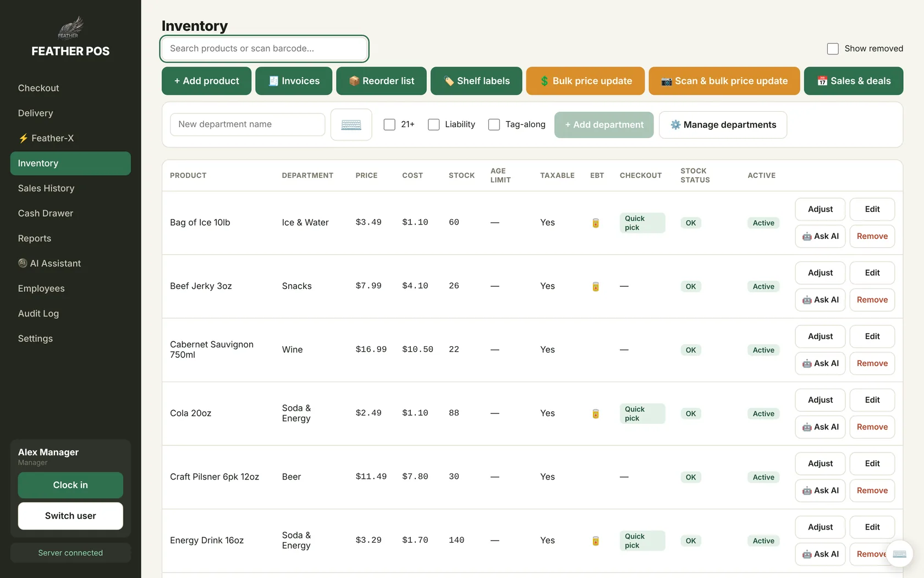Open the Reorder list
Image resolution: width=924 pixels, height=578 pixels.
click(x=381, y=81)
